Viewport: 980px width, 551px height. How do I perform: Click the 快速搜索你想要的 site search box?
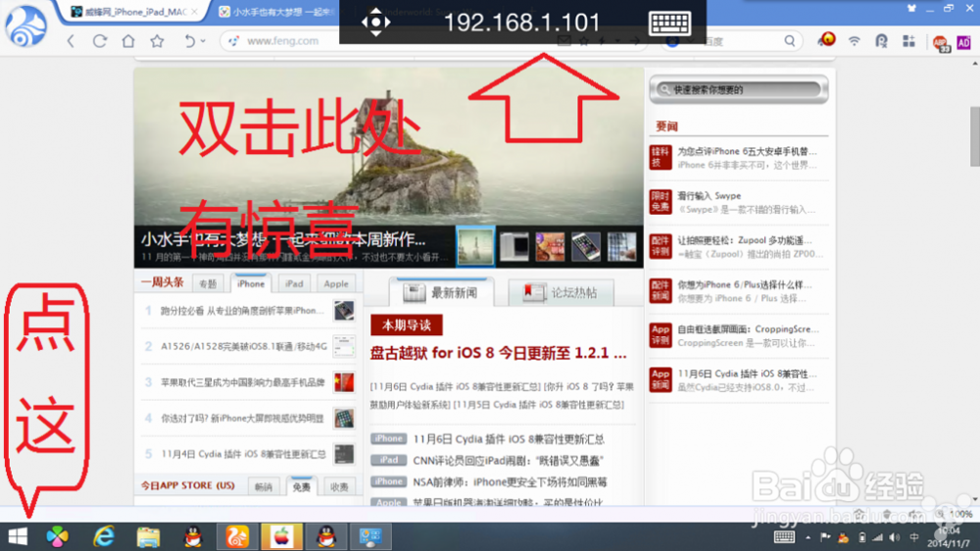tap(739, 89)
